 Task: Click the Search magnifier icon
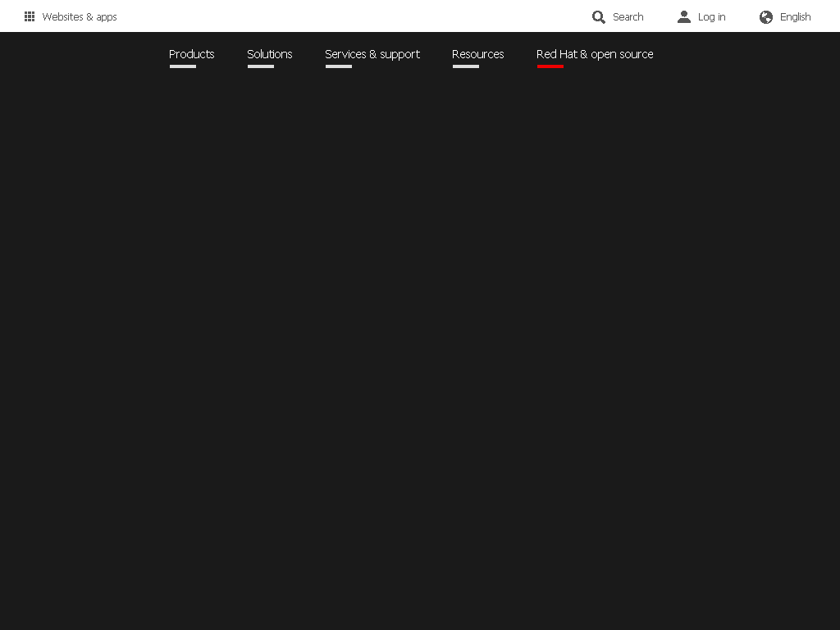pyautogui.click(x=598, y=17)
